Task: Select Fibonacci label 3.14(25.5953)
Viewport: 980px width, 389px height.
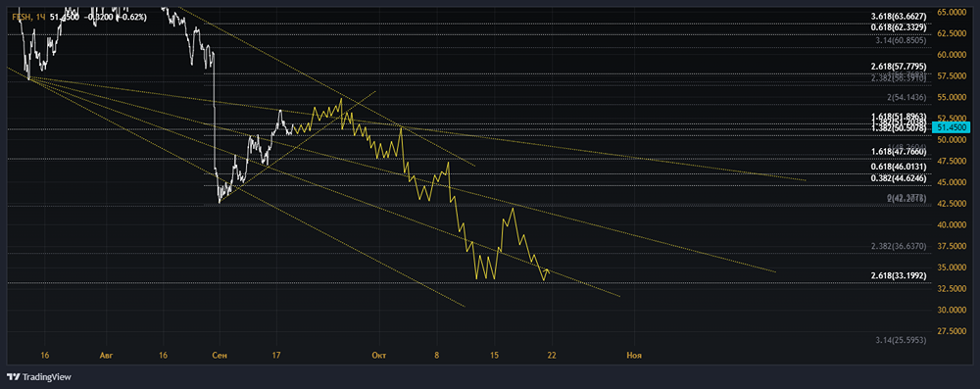Action: click(902, 340)
